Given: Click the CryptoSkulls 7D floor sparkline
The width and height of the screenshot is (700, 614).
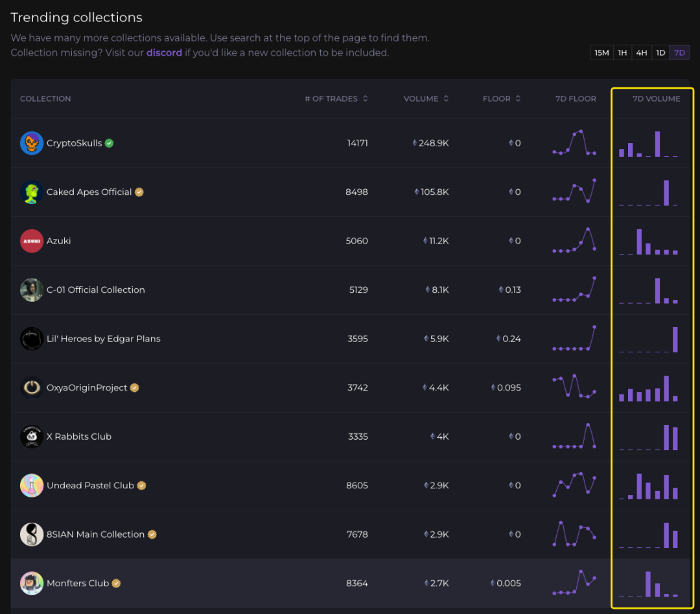Looking at the screenshot, I should [574, 142].
